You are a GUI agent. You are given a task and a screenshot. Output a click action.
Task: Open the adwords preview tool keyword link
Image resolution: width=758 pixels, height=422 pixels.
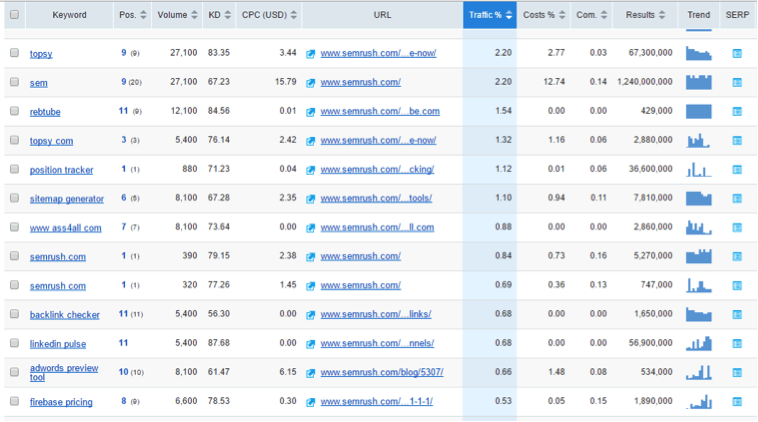pyautogui.click(x=64, y=372)
